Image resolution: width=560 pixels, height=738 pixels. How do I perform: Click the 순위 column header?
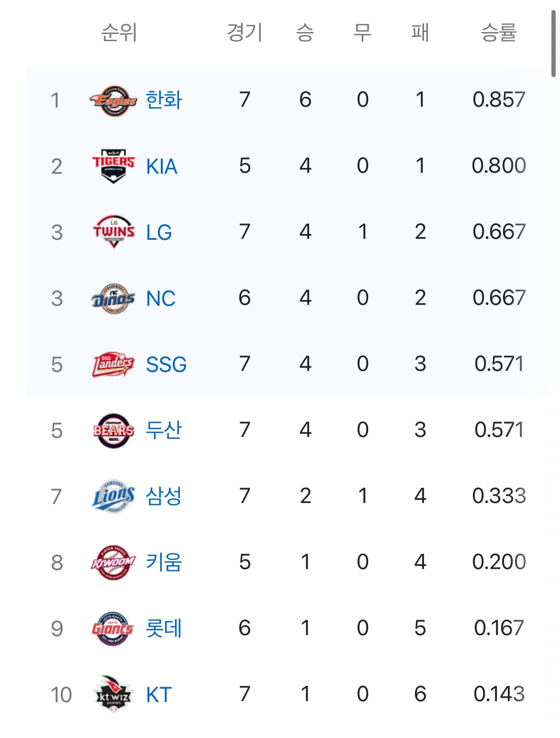(x=119, y=33)
